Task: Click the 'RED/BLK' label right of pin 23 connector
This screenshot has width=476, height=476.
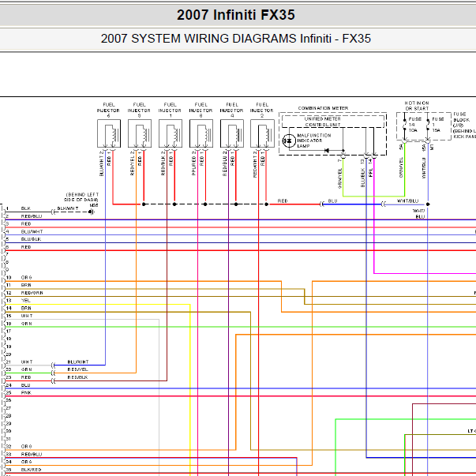Action: [x=77, y=377]
